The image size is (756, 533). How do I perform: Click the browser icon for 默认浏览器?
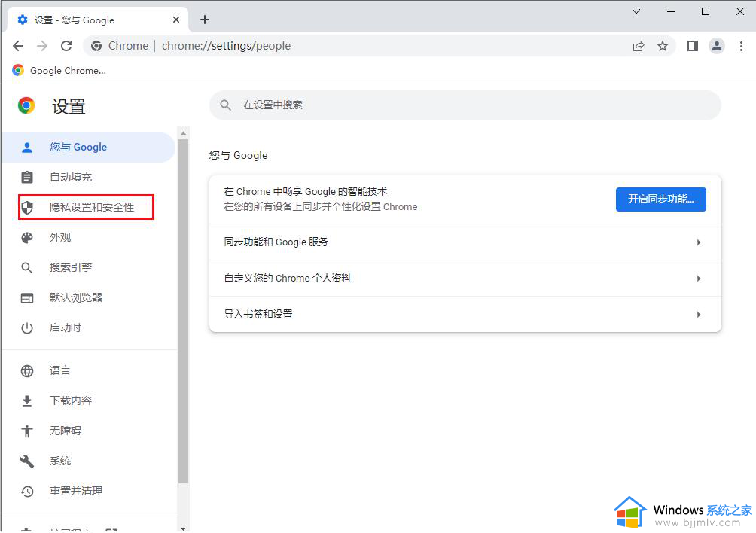(x=27, y=298)
